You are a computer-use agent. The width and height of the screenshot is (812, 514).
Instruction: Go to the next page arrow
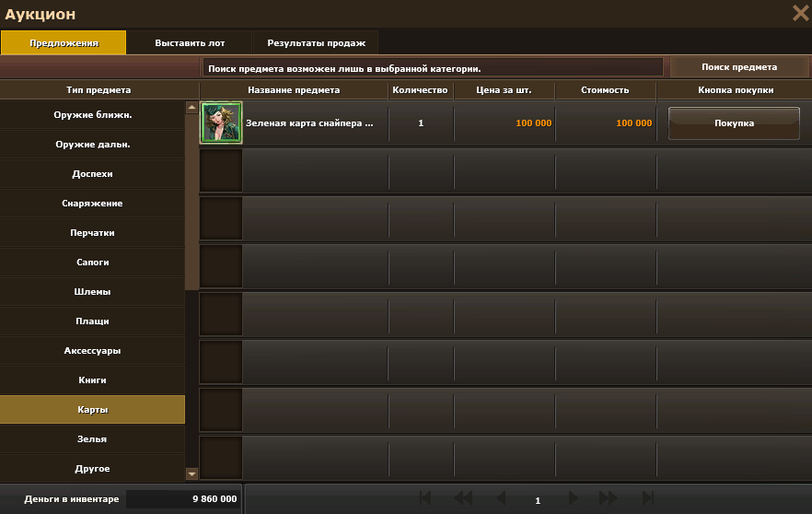573,498
